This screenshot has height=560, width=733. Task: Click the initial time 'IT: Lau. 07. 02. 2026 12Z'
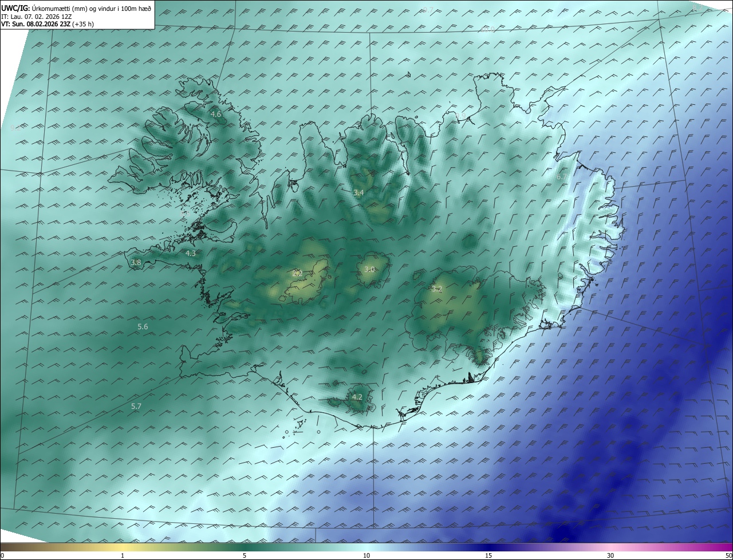[x=36, y=17]
